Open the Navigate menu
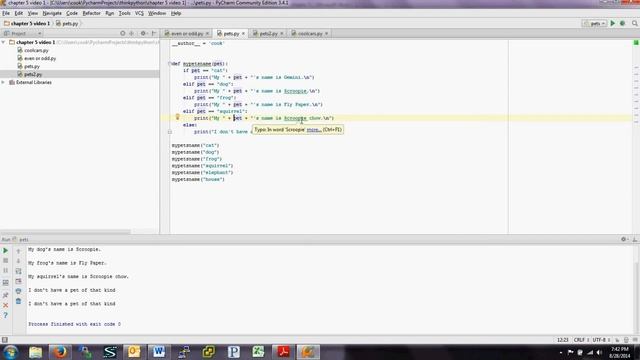 point(52,13)
